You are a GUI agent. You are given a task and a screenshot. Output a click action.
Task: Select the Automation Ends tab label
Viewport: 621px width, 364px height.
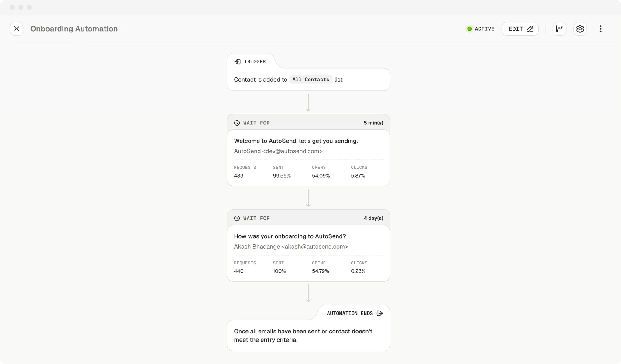click(350, 313)
